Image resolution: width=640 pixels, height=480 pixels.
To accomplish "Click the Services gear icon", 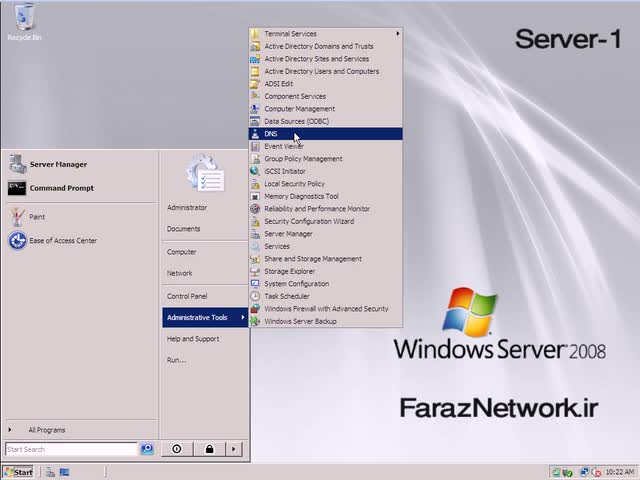I will coord(255,246).
